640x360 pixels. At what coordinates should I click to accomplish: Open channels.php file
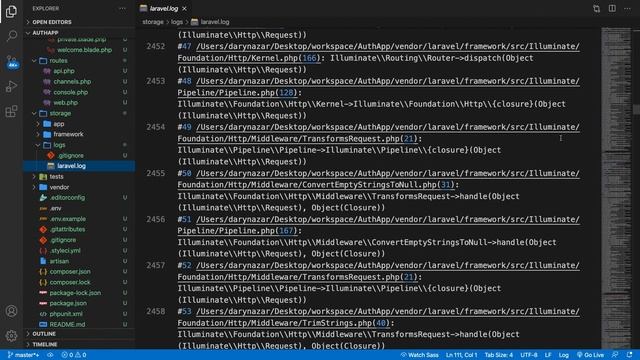click(x=72, y=82)
